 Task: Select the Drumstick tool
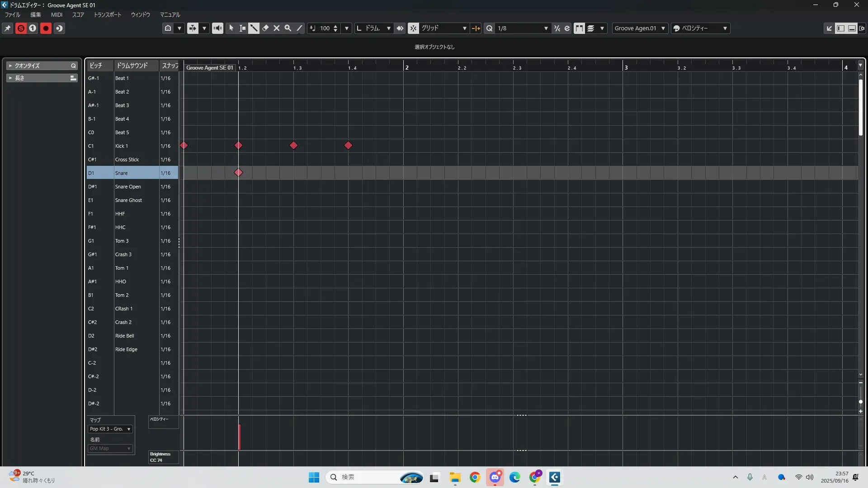254,28
